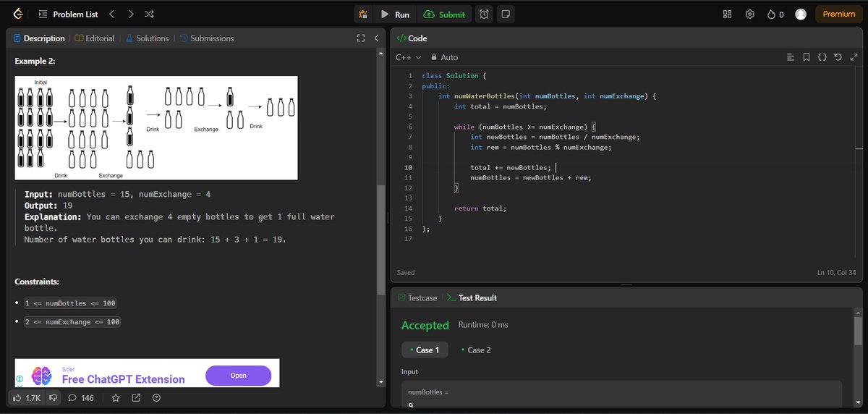Format the code with align-lines icon
868x414 pixels.
[791, 57]
